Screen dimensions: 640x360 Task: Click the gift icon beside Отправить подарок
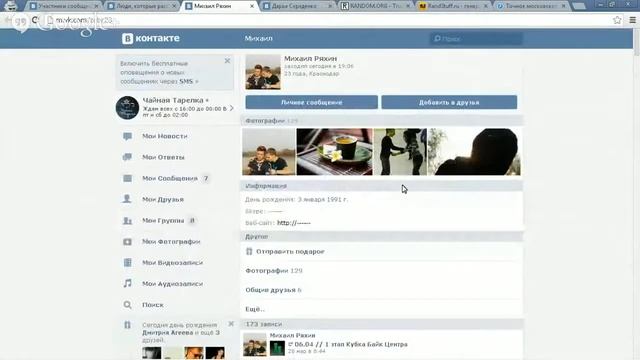249,251
